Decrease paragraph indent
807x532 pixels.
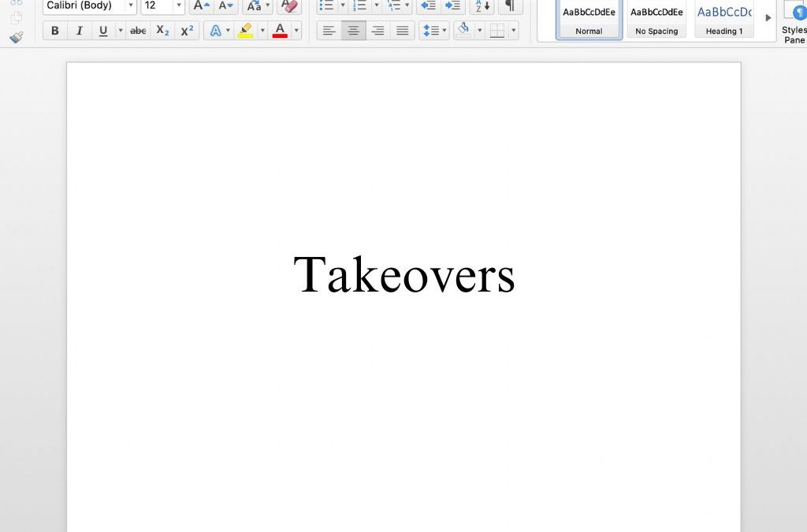[428, 6]
